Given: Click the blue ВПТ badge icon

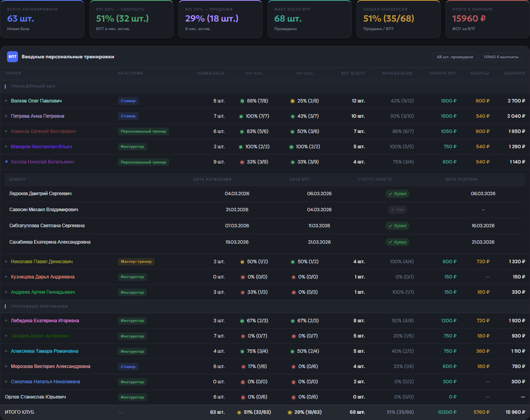Looking at the screenshot, I should 13,57.
